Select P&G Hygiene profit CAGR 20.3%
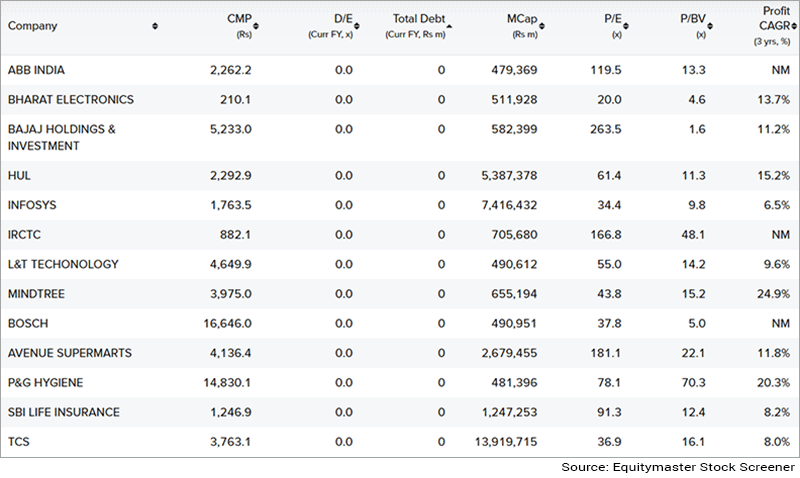 pyautogui.click(x=773, y=383)
